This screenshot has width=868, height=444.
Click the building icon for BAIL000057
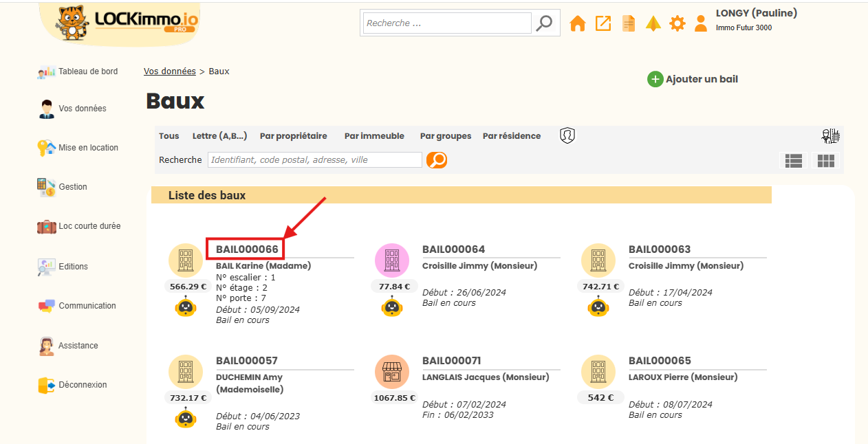(186, 372)
